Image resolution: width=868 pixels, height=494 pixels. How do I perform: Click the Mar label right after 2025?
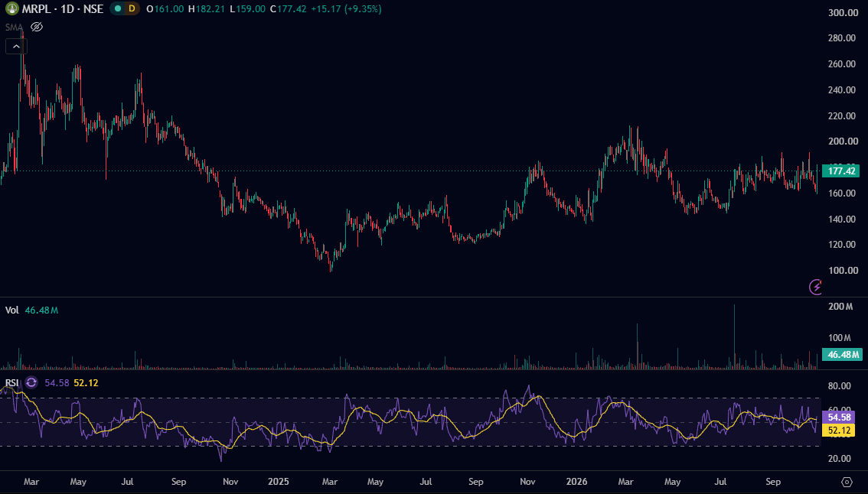pyautogui.click(x=330, y=482)
